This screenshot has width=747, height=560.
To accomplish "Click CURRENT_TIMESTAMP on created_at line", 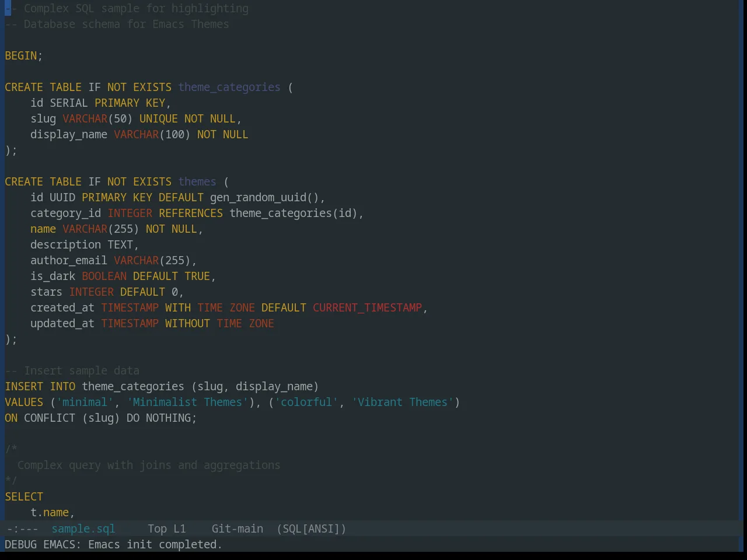I will 367,308.
